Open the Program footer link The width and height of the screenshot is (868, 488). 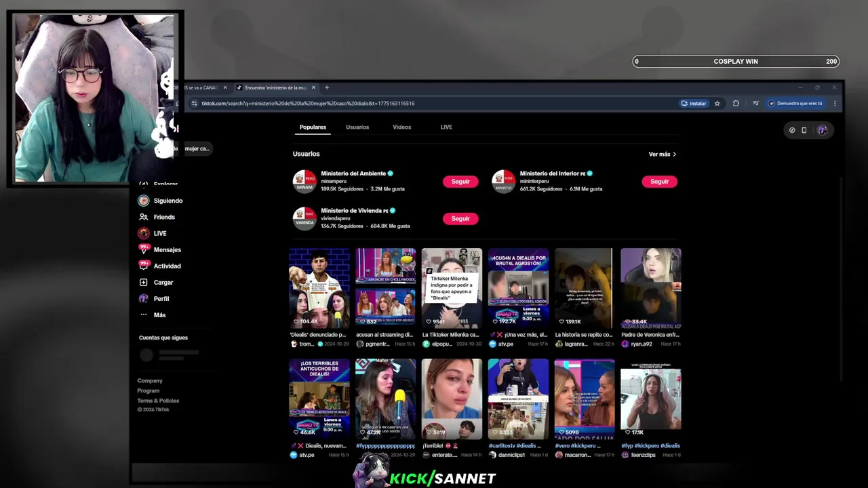click(149, 390)
